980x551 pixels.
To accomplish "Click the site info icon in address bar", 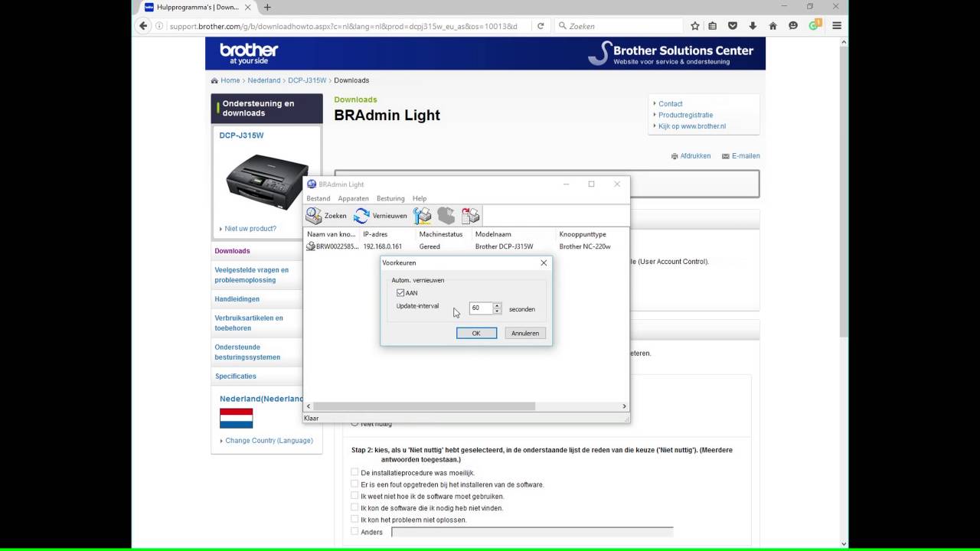I will point(159,26).
